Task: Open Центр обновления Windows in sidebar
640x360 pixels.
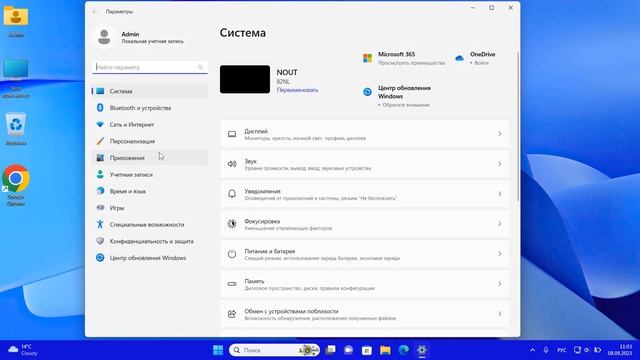Action: [150, 258]
